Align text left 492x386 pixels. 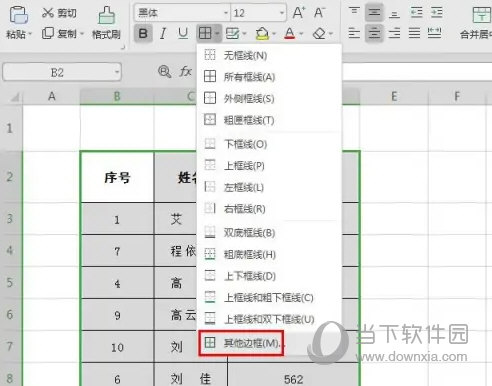tap(354, 33)
